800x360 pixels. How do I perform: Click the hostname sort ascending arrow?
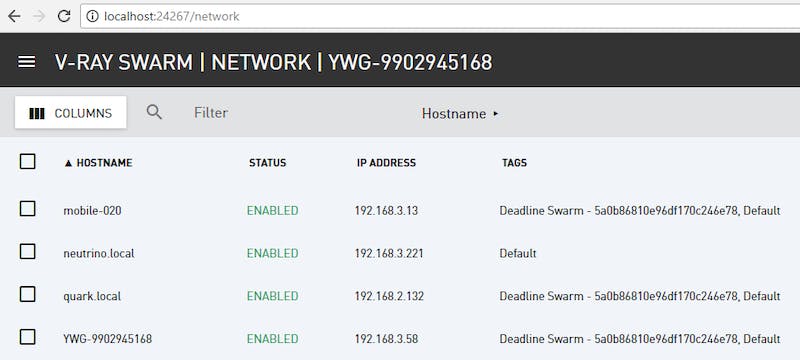tap(68, 163)
